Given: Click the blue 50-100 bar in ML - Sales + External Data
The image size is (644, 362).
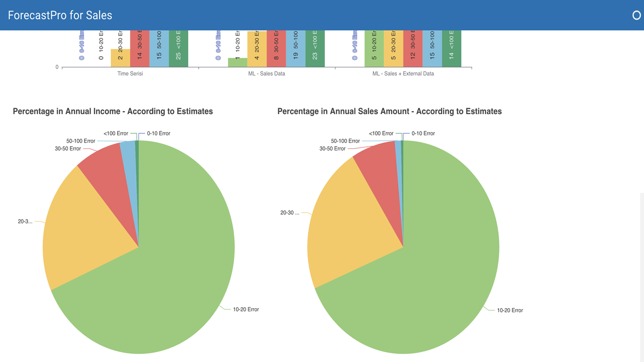Looking at the screenshot, I should (432, 48).
